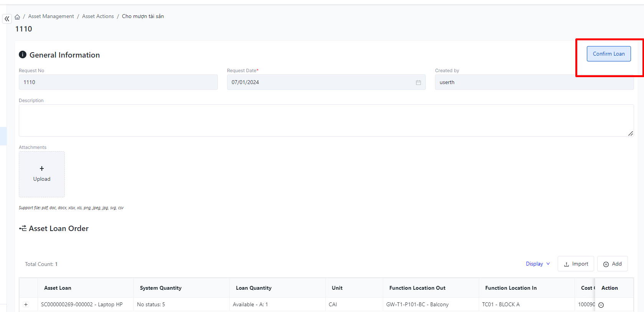The height and width of the screenshot is (312, 644).
Task: Click the Created by field
Action: coord(534,83)
